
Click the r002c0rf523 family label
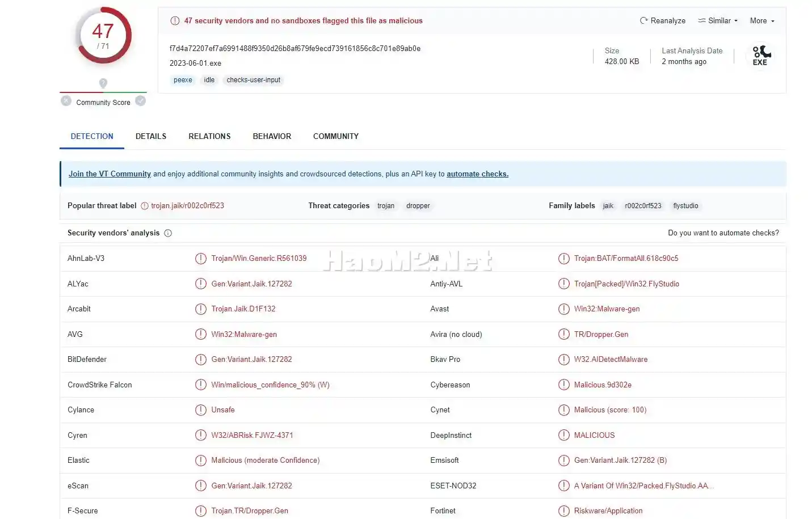(x=643, y=206)
